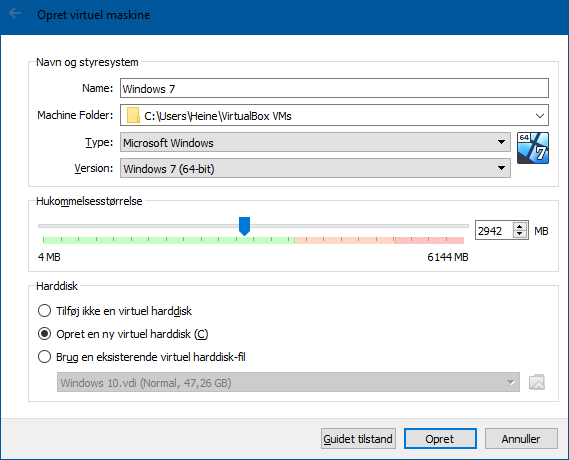Open the Type dropdown Microsoft Windows
The width and height of the screenshot is (569, 460).
coord(315,142)
